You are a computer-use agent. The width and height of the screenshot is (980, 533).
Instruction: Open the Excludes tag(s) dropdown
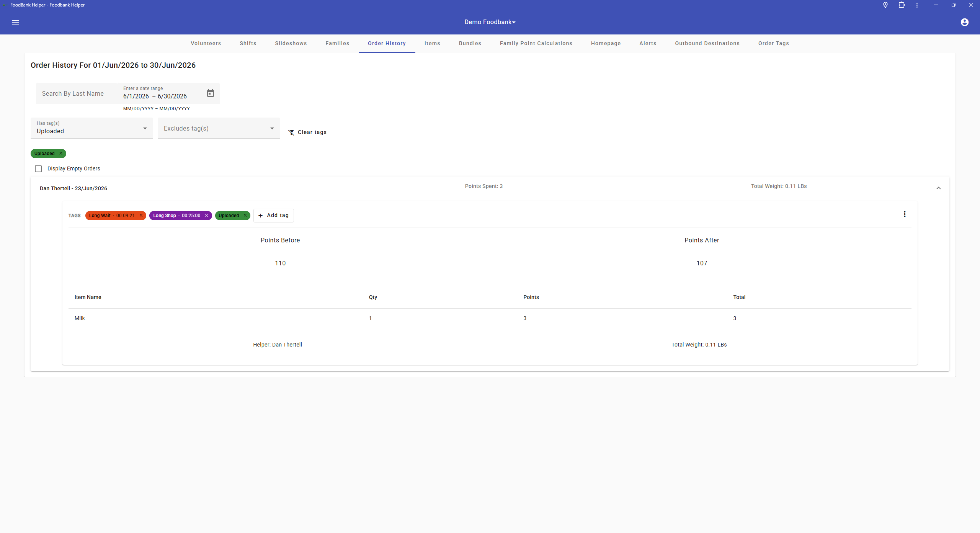coord(219,128)
